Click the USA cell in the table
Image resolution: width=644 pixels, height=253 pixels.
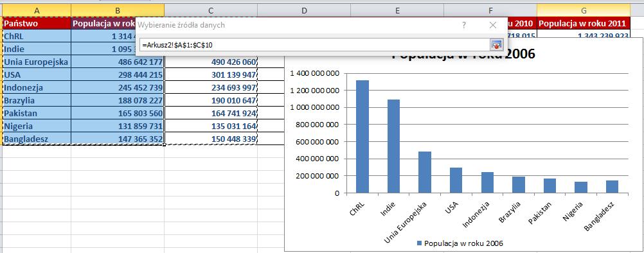coord(37,74)
